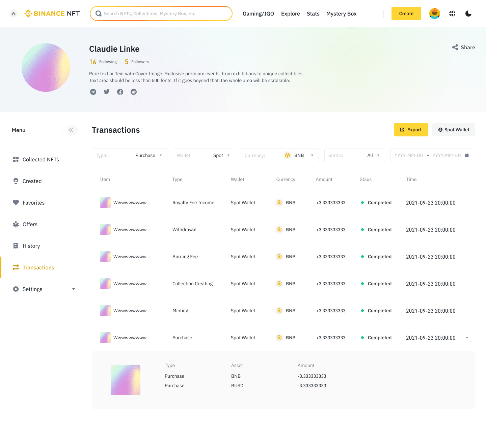Open the Mystery Box nav item

[x=341, y=14]
